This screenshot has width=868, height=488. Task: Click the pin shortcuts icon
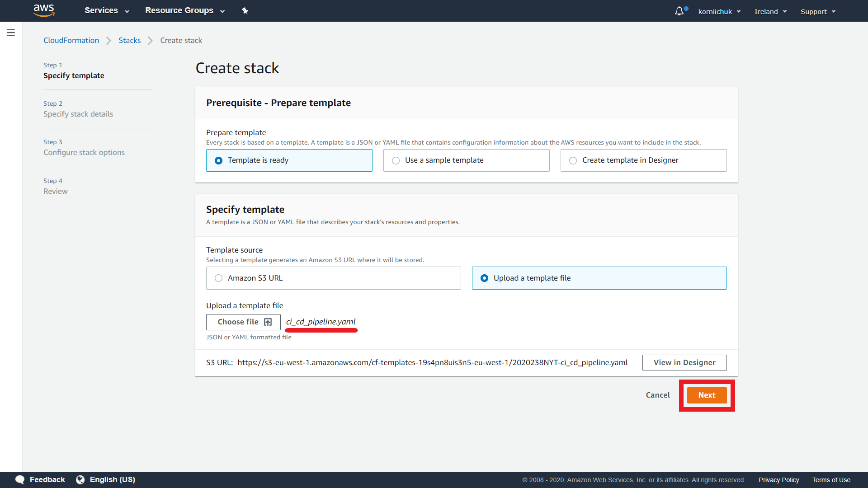(x=245, y=11)
